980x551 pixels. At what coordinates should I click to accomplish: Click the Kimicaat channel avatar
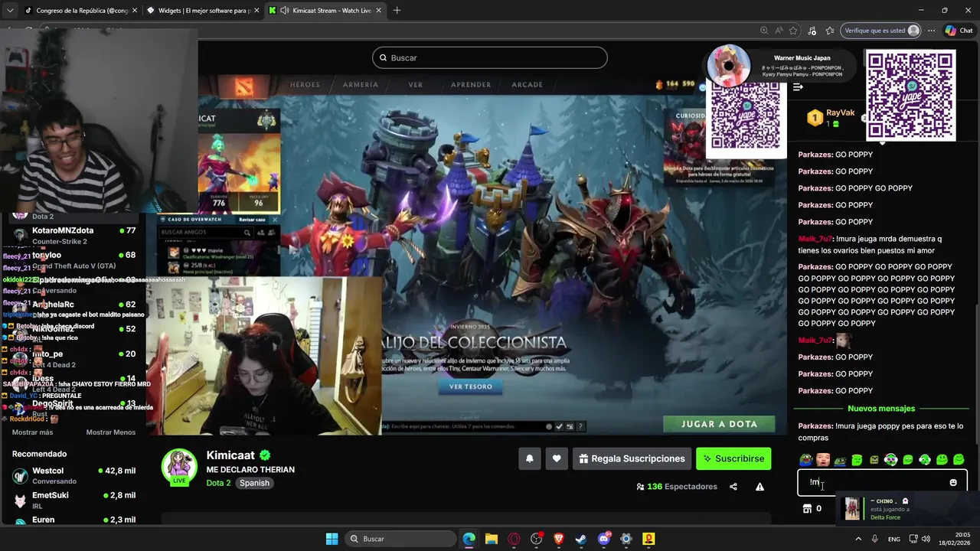tap(179, 466)
